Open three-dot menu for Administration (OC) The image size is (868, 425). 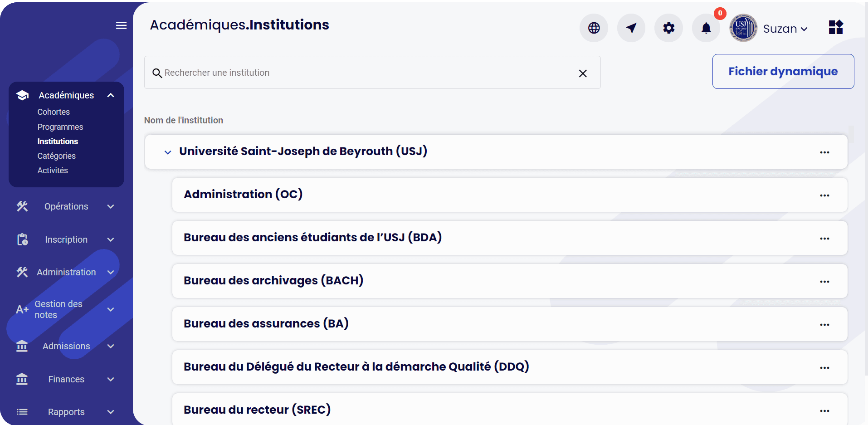pos(824,195)
